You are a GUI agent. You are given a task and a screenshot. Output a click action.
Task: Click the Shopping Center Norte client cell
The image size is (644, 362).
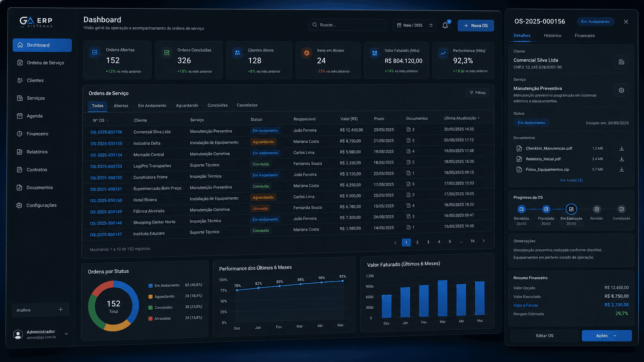tap(154, 222)
